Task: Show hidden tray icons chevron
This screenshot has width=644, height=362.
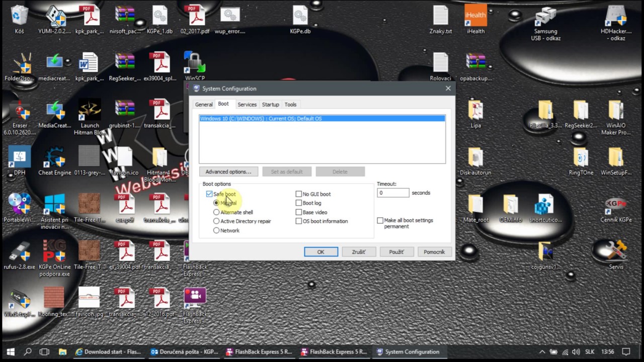Action: pos(542,352)
